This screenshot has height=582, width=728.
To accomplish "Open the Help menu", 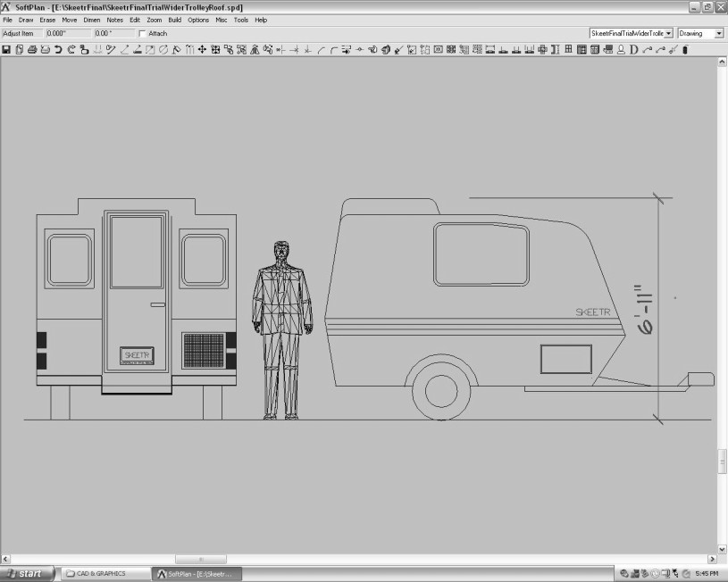I will point(261,20).
